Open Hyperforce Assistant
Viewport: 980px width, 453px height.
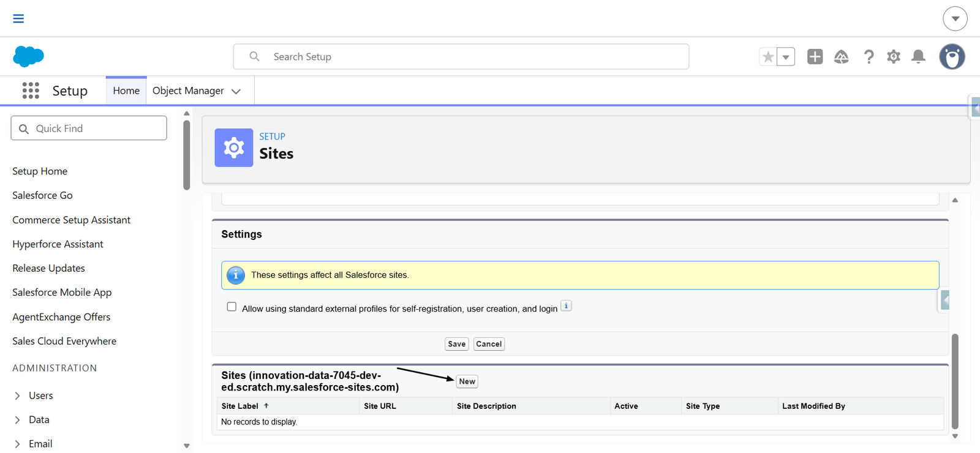(x=58, y=244)
